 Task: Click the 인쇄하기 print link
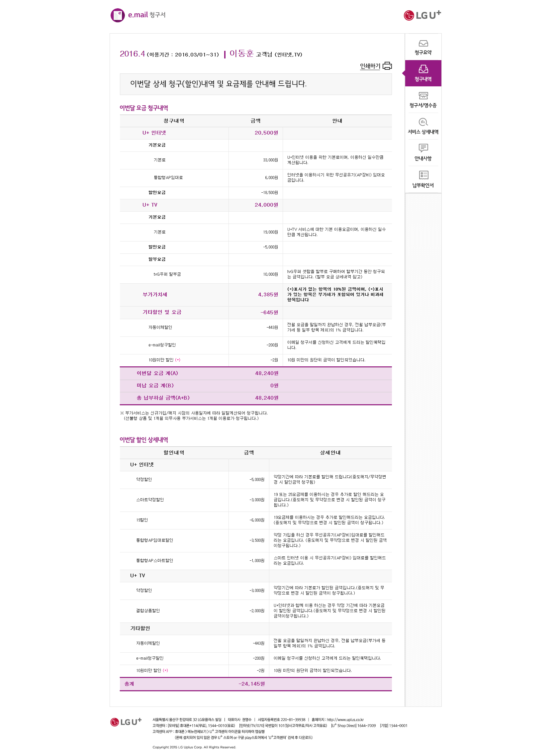click(x=370, y=66)
